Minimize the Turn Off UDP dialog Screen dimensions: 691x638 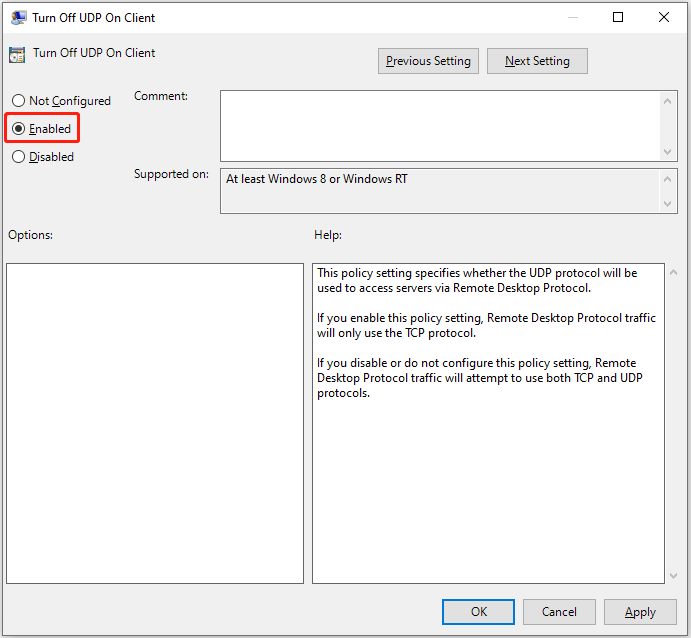pos(572,17)
